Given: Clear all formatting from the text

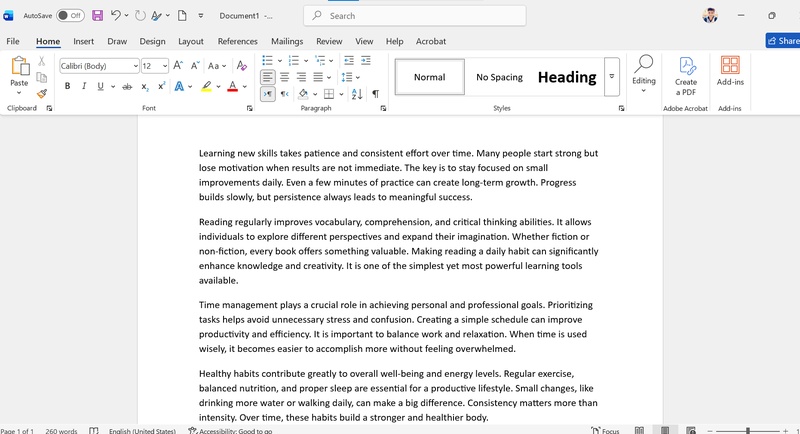Looking at the screenshot, I should tap(242, 66).
